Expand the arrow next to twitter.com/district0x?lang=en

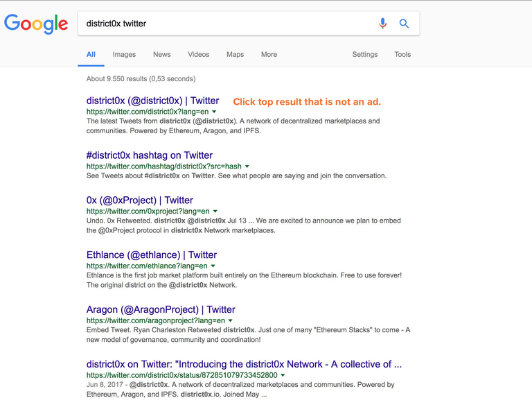pos(214,112)
